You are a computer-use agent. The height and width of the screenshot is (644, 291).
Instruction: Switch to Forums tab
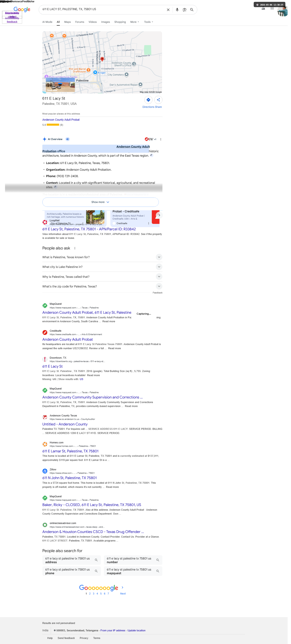(80, 22)
